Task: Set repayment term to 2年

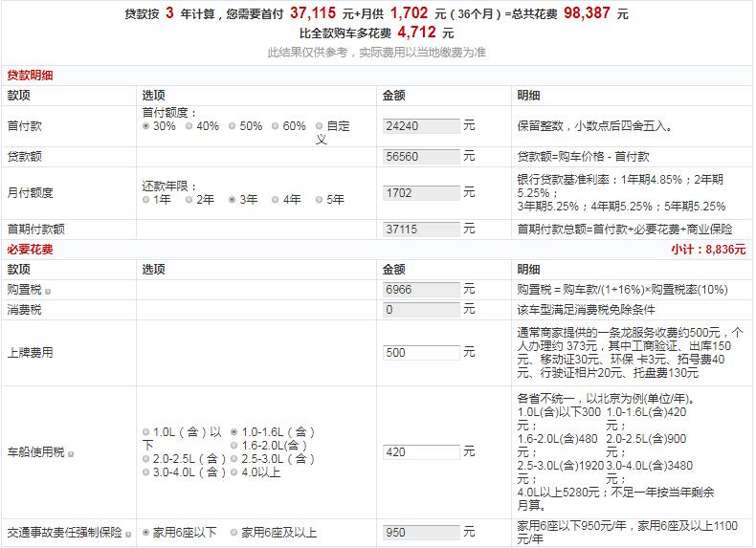Action: coord(189,200)
